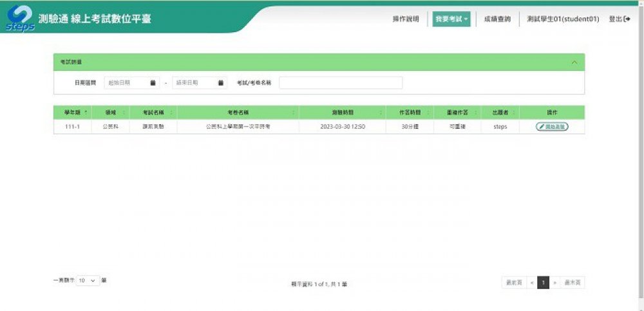Open the rows-per-page dropdown showing 10
The width and height of the screenshot is (644, 311).
(88, 281)
